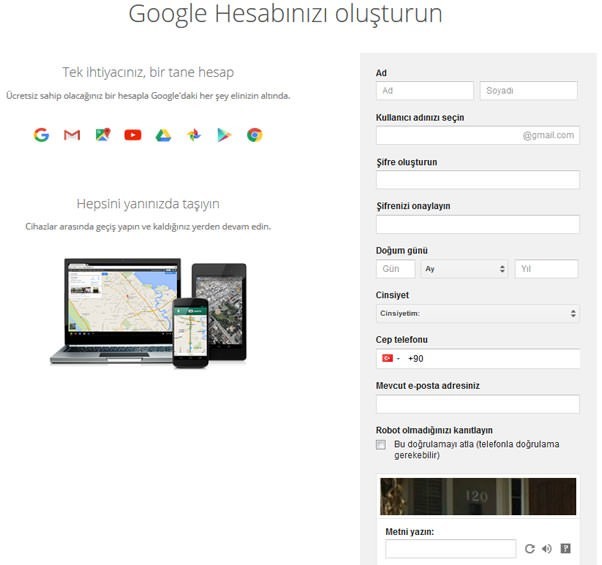Image resolution: width=602 pixels, height=565 pixels.
Task: Click the 'Cep telefonu' label
Action: pos(402,340)
